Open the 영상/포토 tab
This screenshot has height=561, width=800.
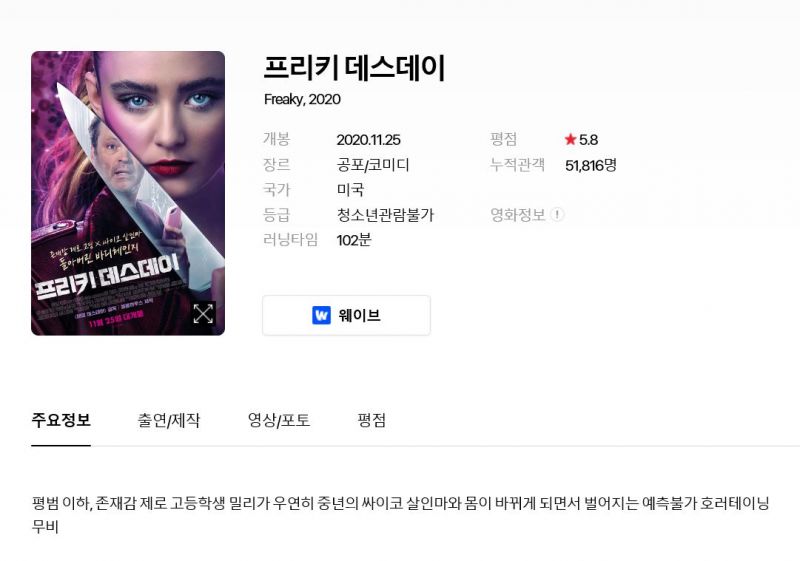point(279,420)
